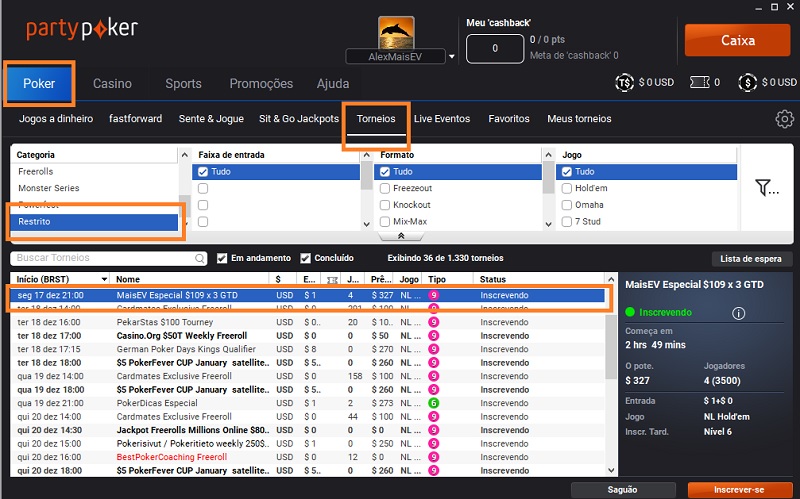Open the Live Eventos tab
This screenshot has height=499, width=800.
pos(442,119)
